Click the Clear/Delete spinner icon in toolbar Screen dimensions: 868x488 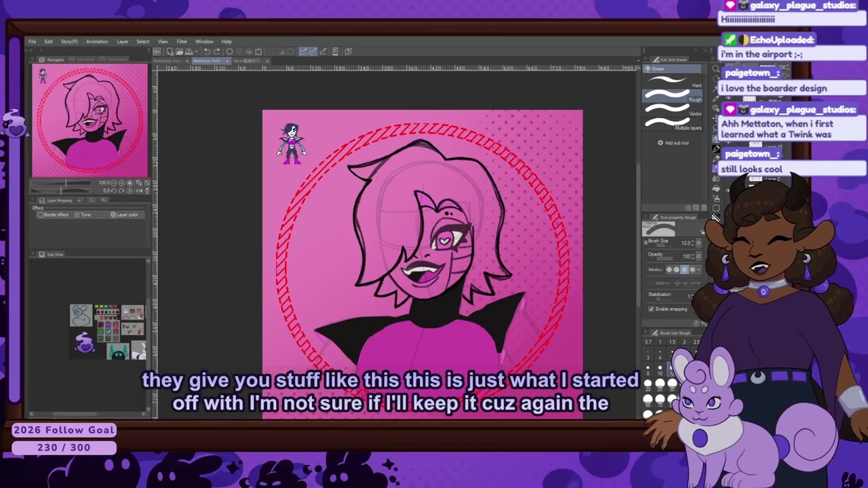pyautogui.click(x=229, y=52)
